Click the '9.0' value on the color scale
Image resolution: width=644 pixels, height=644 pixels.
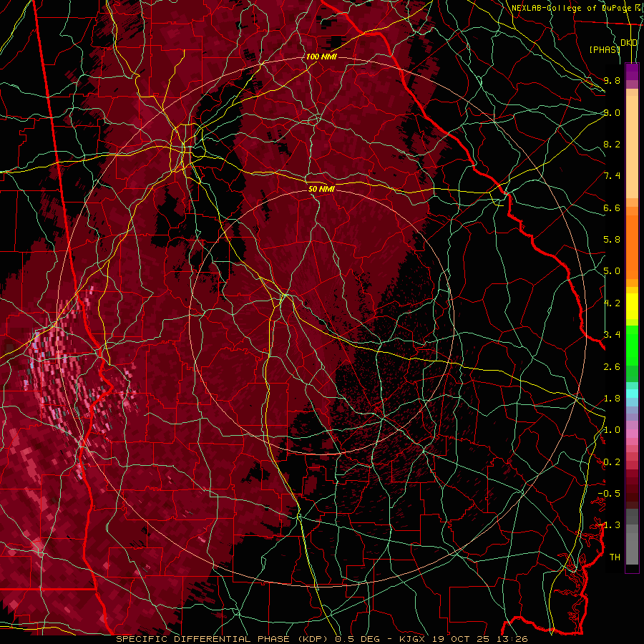click(612, 112)
